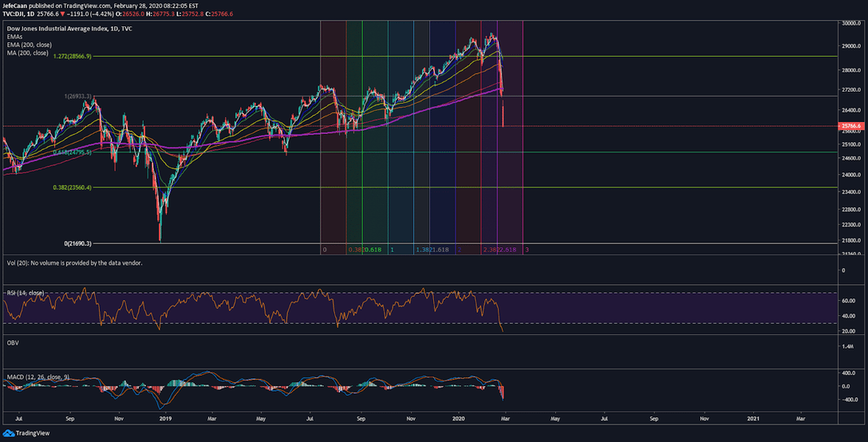Image resolution: width=868 pixels, height=442 pixels.
Task: Open the TVC:DJI, 1D symbol text
Action: pyautogui.click(x=18, y=14)
